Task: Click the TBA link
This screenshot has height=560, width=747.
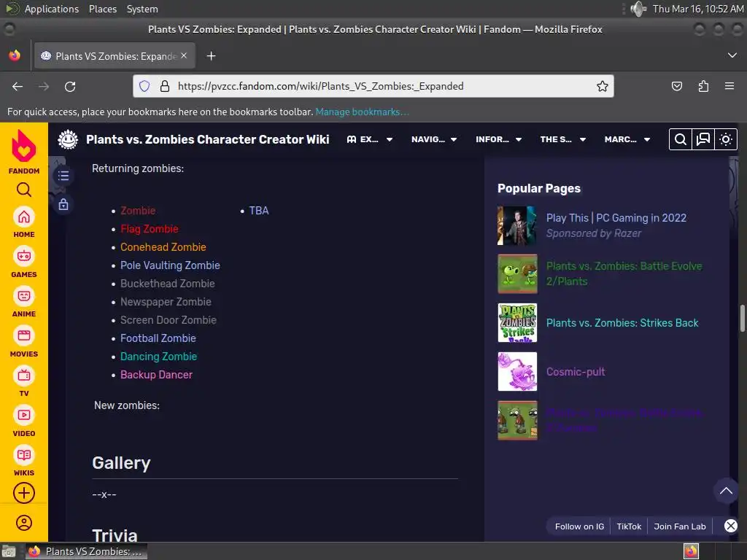Action: point(259,211)
